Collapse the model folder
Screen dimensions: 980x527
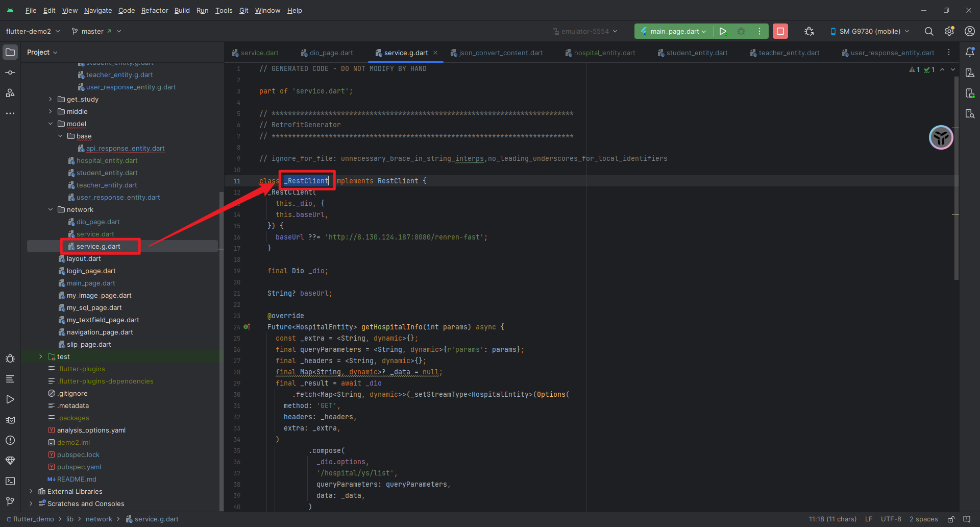tap(51, 124)
